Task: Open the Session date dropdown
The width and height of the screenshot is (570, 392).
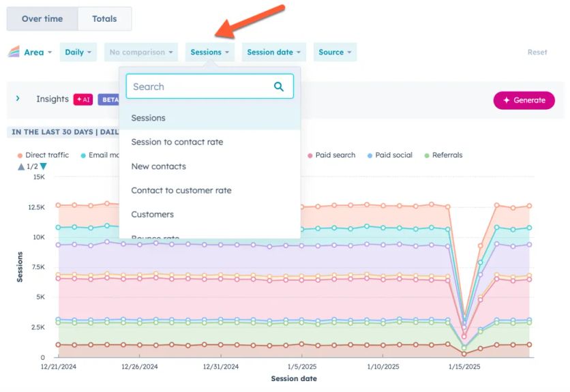Action: 273,52
